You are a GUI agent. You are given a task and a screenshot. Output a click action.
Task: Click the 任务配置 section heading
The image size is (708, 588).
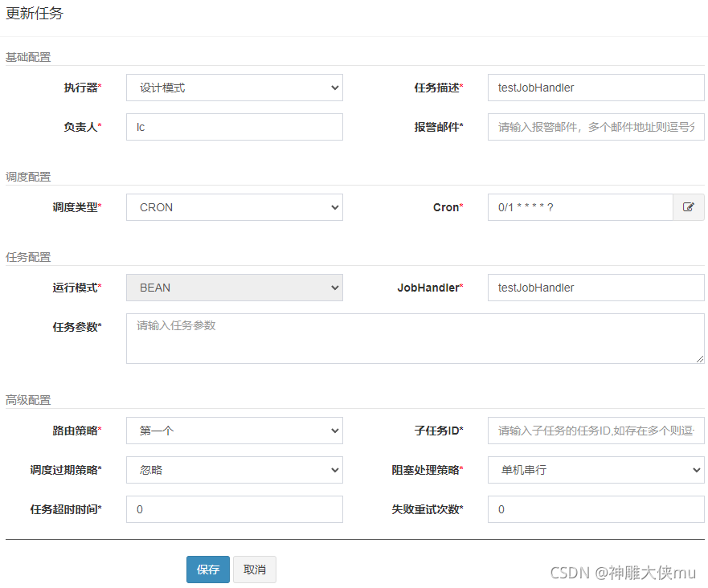tap(28, 257)
